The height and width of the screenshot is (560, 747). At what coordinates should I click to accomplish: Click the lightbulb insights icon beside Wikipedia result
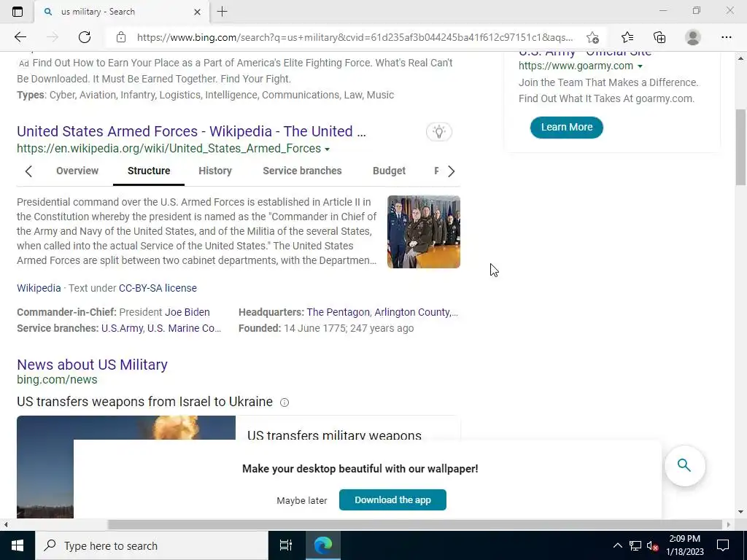(x=438, y=131)
